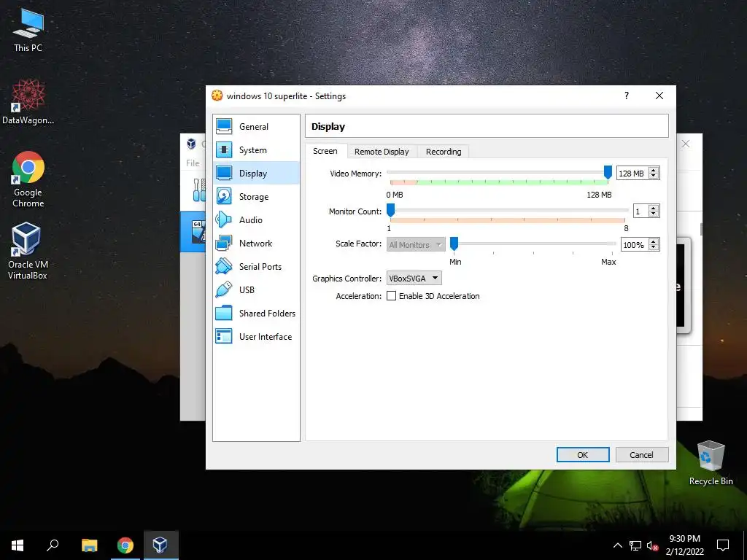This screenshot has height=560, width=747.
Task: Click the Google Chrome desktop shortcut
Action: pyautogui.click(x=28, y=179)
